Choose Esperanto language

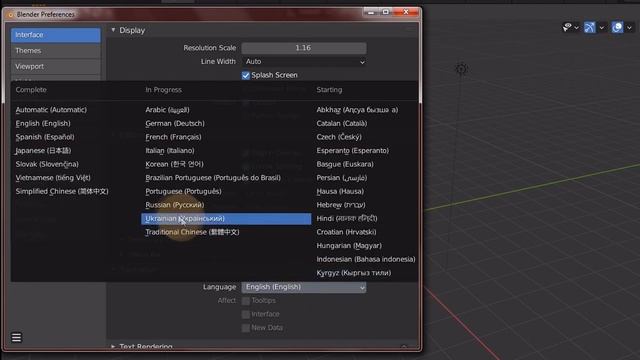[353, 151]
